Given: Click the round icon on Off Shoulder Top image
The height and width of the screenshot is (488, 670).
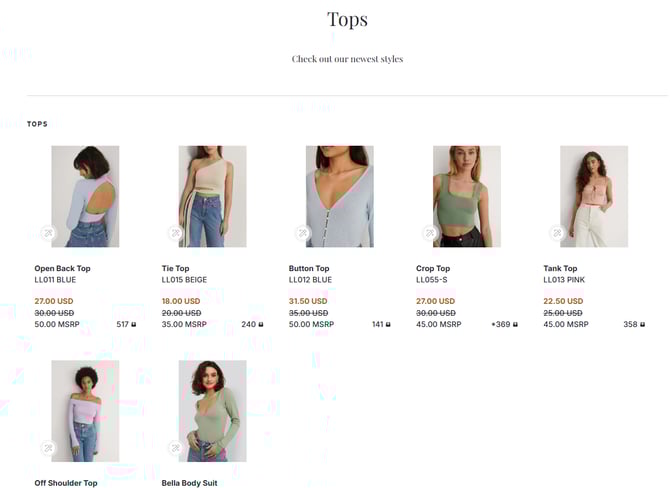Looking at the screenshot, I should point(47,448).
